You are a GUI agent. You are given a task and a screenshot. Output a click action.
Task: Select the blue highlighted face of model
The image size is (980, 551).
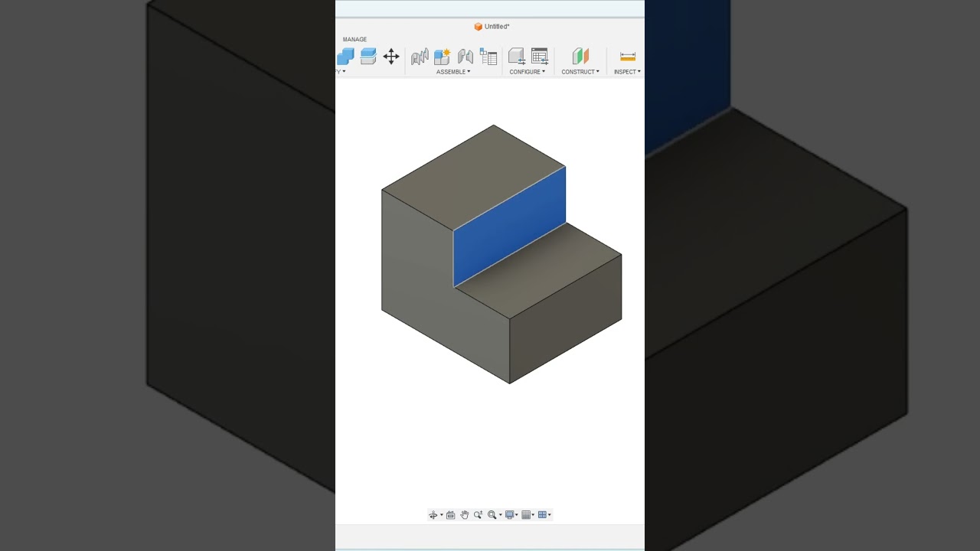(510, 227)
